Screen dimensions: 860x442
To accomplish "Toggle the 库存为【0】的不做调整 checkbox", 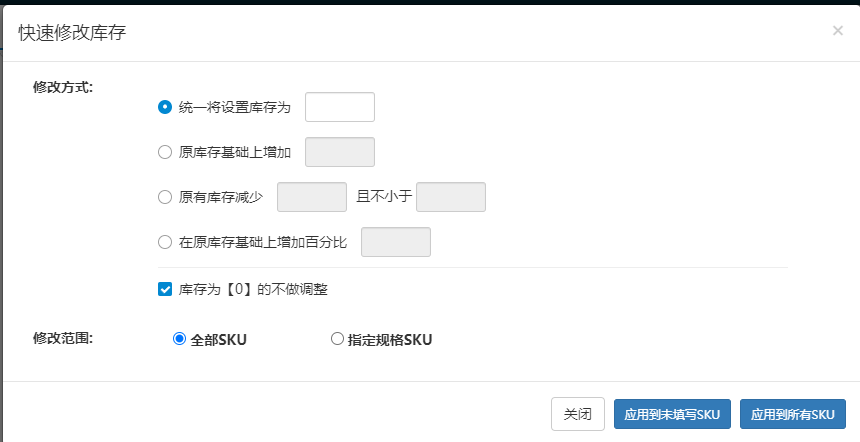I will tap(165, 290).
